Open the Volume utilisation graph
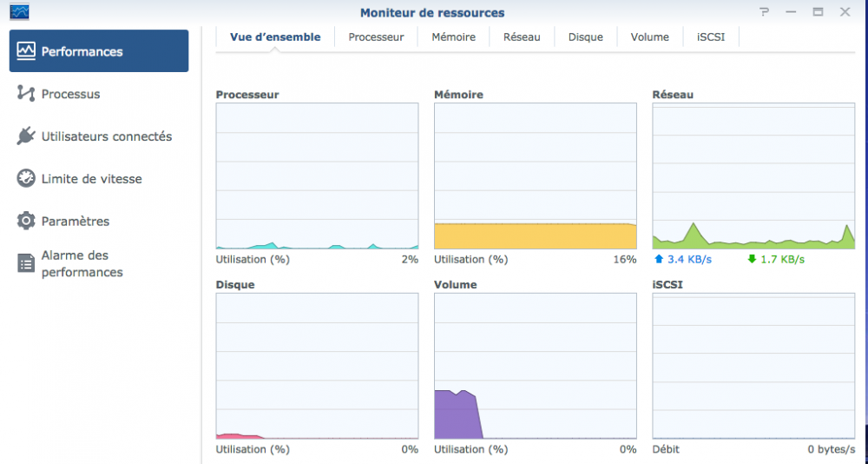The width and height of the screenshot is (868, 464). (536, 366)
